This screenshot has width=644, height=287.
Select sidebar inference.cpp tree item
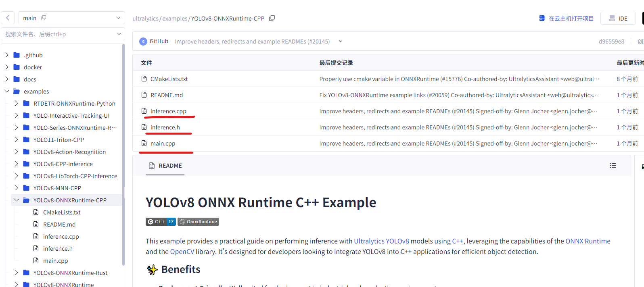pos(61,237)
